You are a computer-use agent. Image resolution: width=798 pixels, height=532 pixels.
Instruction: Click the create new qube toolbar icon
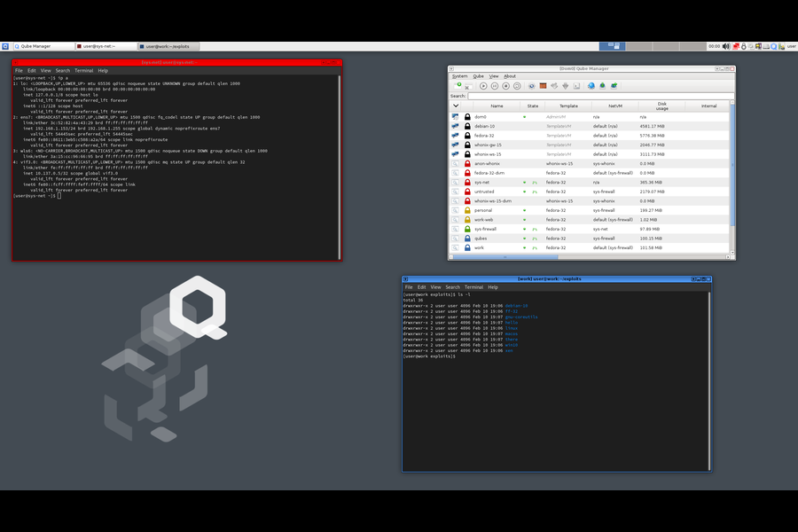click(x=458, y=85)
